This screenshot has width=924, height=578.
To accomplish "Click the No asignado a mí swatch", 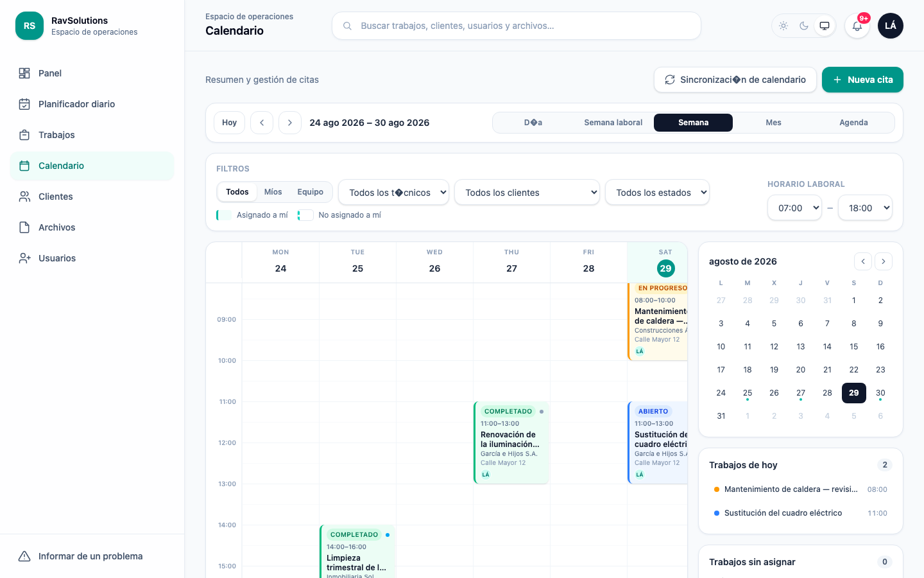I will click(305, 215).
